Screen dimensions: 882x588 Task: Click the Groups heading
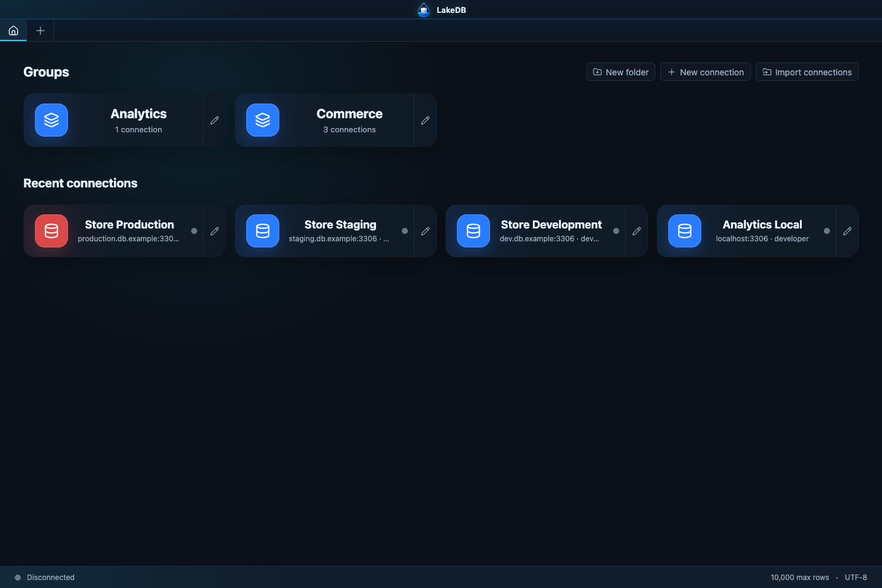pyautogui.click(x=46, y=72)
